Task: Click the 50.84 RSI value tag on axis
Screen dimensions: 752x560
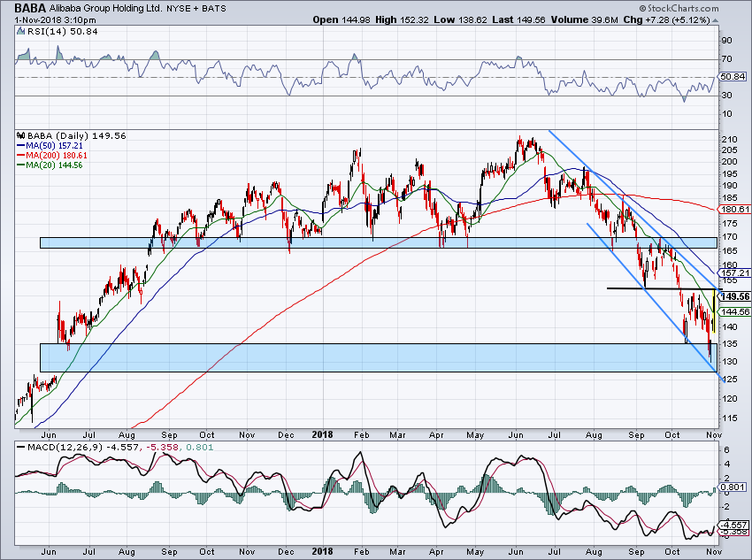Action: point(733,77)
